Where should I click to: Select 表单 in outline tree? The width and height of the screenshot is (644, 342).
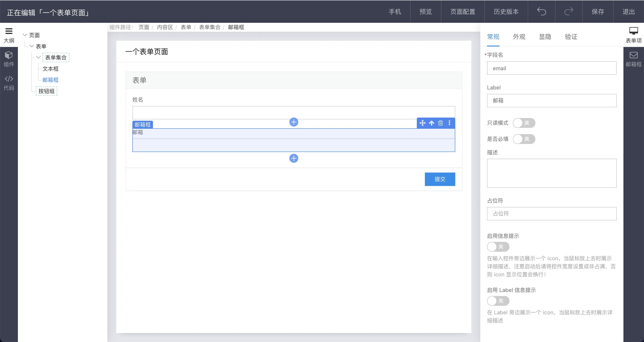tap(41, 46)
